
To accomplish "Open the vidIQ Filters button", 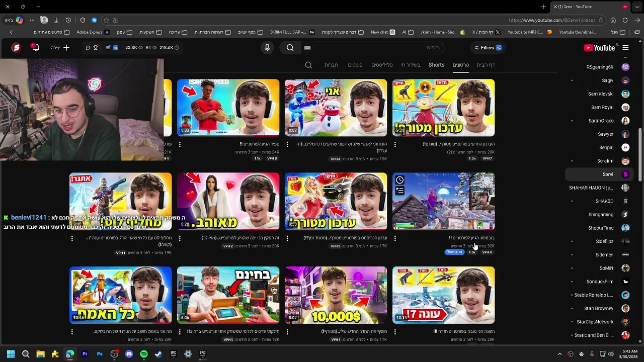I will click(x=488, y=48).
